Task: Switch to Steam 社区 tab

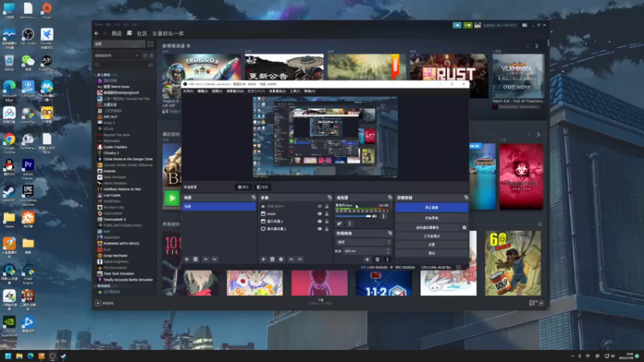Action: pos(142,33)
